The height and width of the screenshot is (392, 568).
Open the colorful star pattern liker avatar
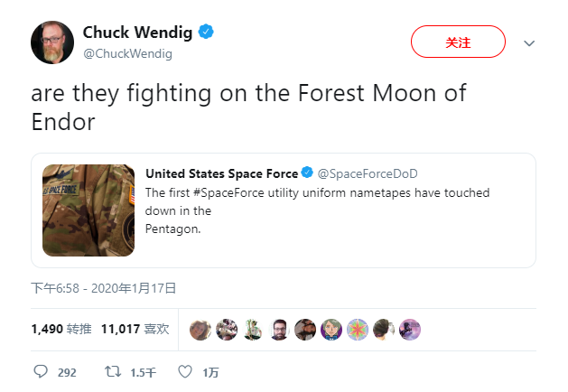[358, 330]
